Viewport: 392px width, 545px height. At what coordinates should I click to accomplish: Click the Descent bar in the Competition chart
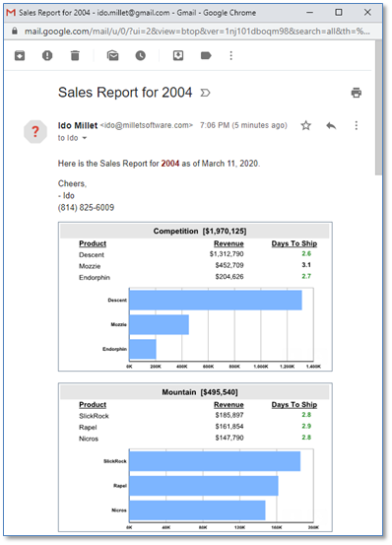(x=216, y=300)
